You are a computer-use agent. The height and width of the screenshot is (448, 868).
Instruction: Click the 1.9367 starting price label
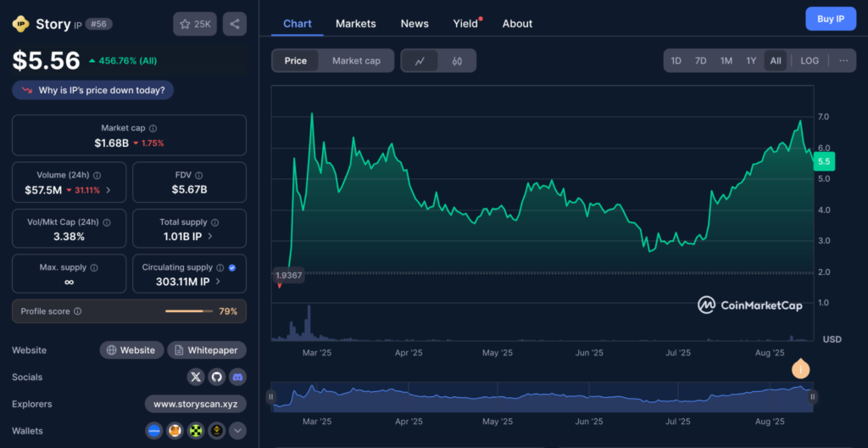(288, 276)
